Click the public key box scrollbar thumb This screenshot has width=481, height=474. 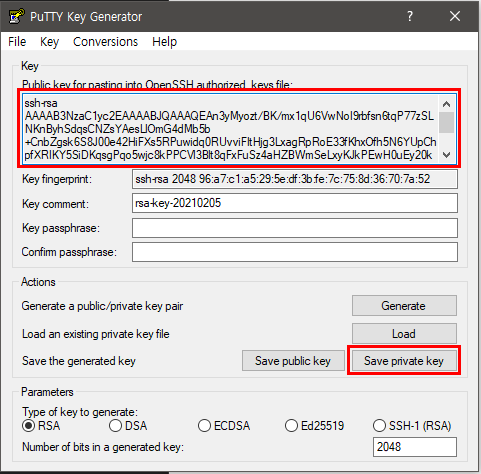(446, 123)
